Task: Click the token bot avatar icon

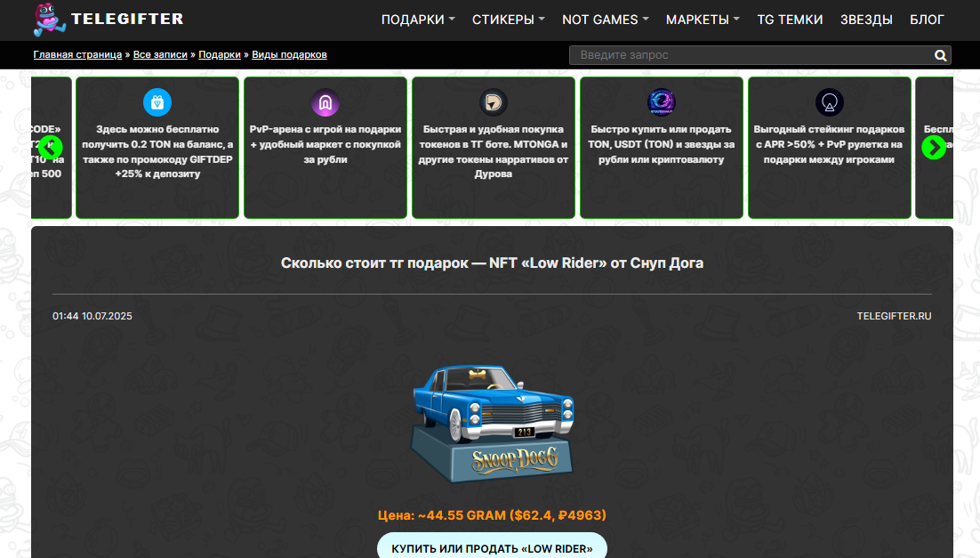Action: [494, 102]
